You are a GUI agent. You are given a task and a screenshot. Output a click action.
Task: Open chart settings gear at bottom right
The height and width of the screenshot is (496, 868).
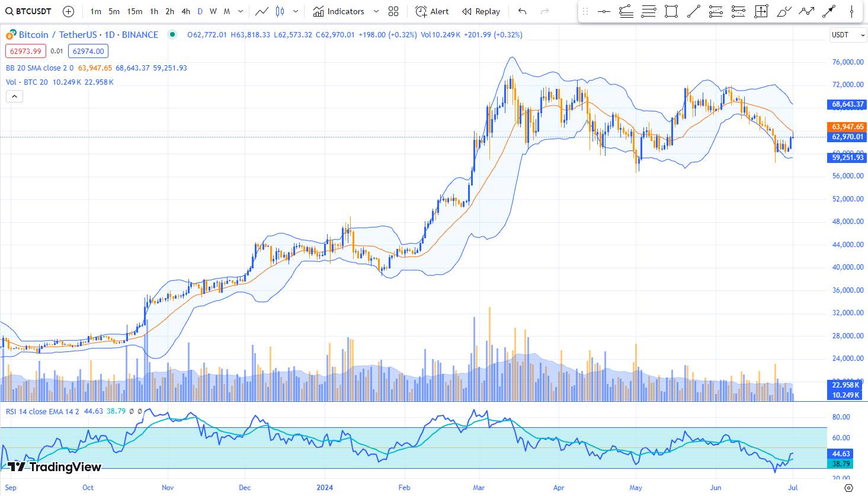tap(848, 488)
